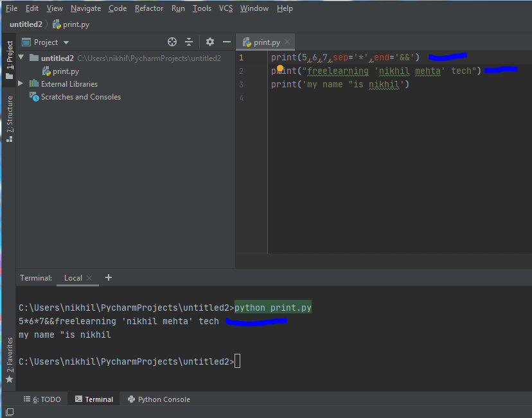Viewport: 532px width, 418px height.
Task: Click the print.py Python file icon in breadcrumb
Action: [x=57, y=24]
